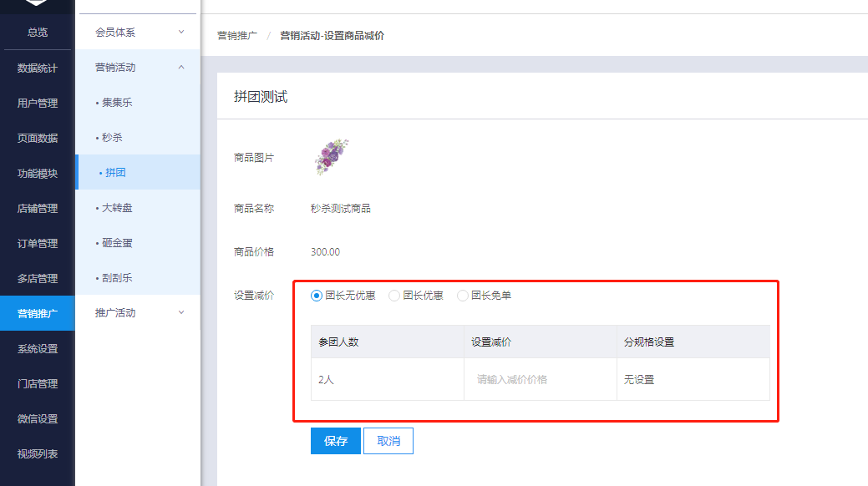Open 集集乐 in the marketing activities list

coord(117,103)
